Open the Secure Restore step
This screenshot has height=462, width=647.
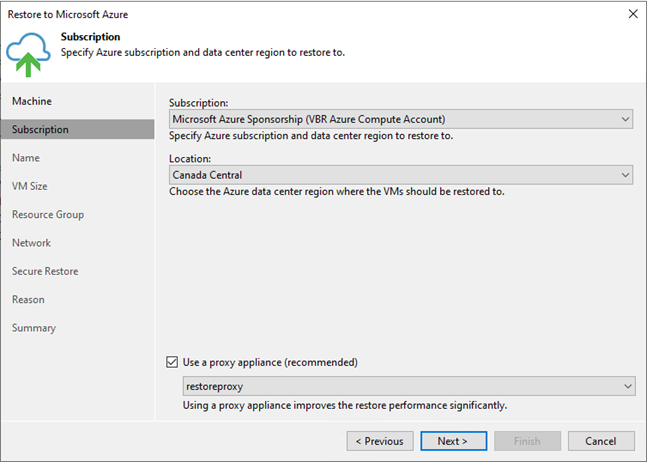click(x=45, y=271)
